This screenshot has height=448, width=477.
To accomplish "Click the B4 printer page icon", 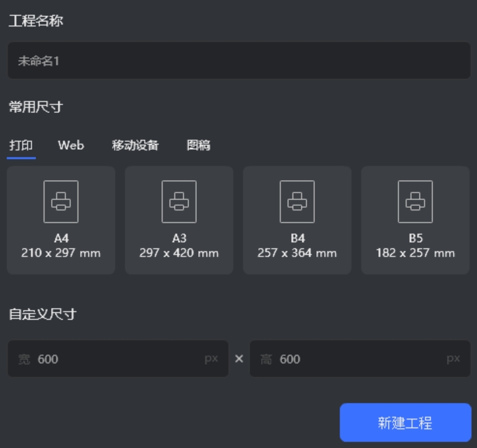I will click(297, 201).
